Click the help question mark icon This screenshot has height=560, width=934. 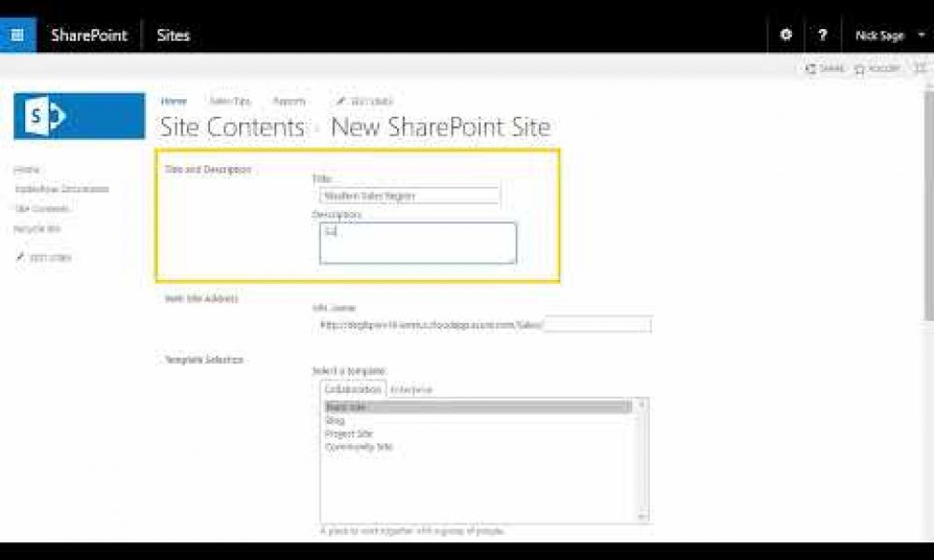[822, 35]
